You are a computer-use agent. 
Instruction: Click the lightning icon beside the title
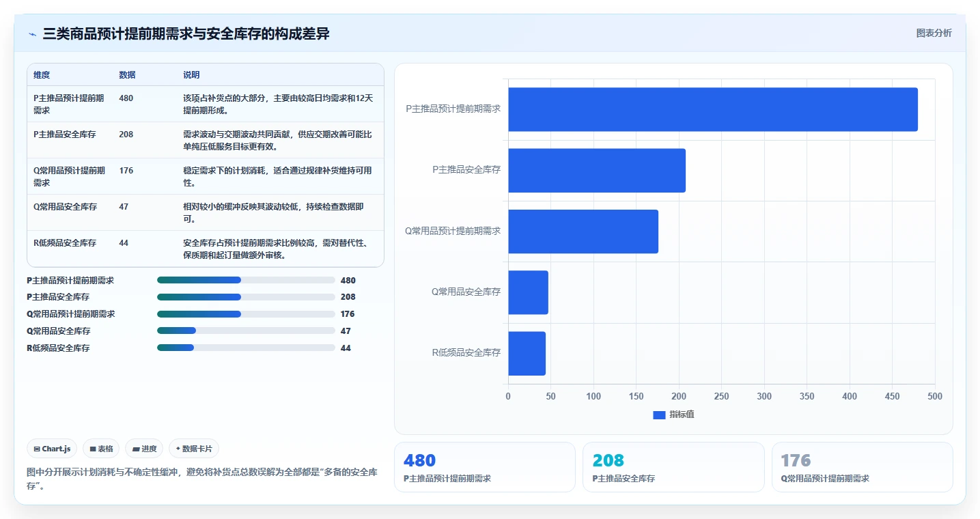(x=33, y=33)
